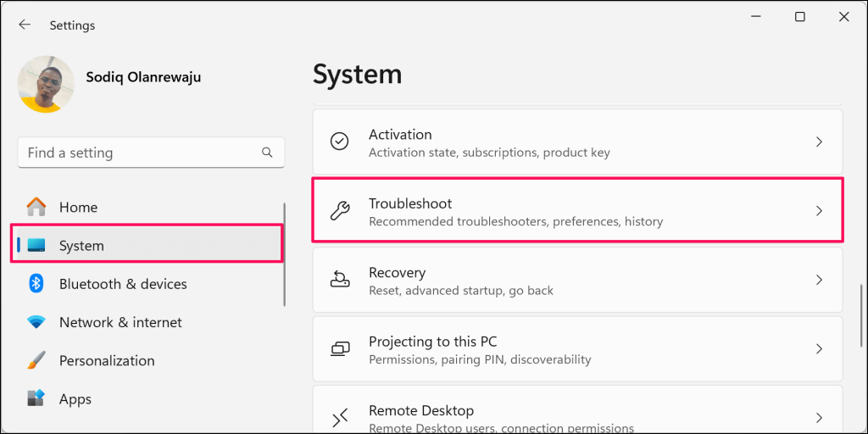Open Troubleshoot using its chevron arrow
868x434 pixels.
[819, 211]
